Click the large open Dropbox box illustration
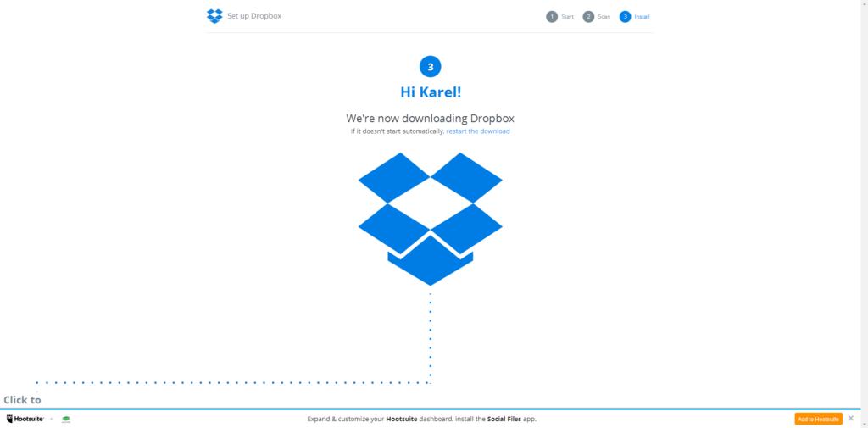This screenshot has height=428, width=868. click(430, 219)
